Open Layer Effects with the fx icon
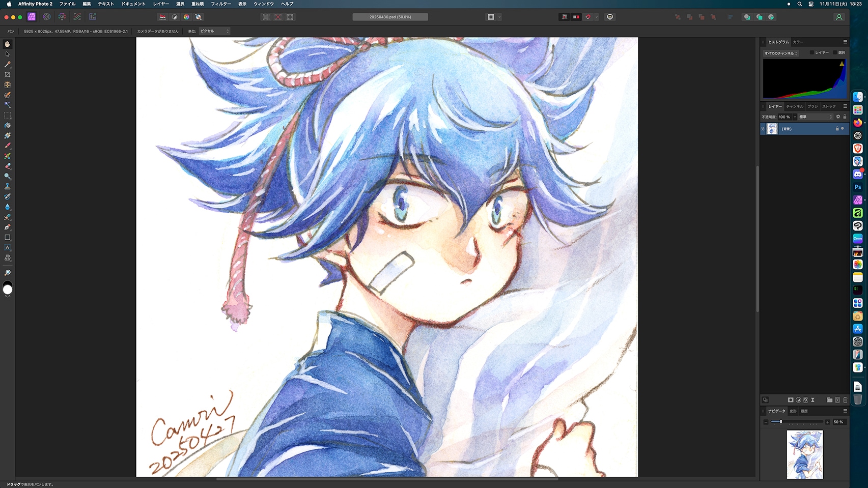The width and height of the screenshot is (868, 488). (x=805, y=400)
